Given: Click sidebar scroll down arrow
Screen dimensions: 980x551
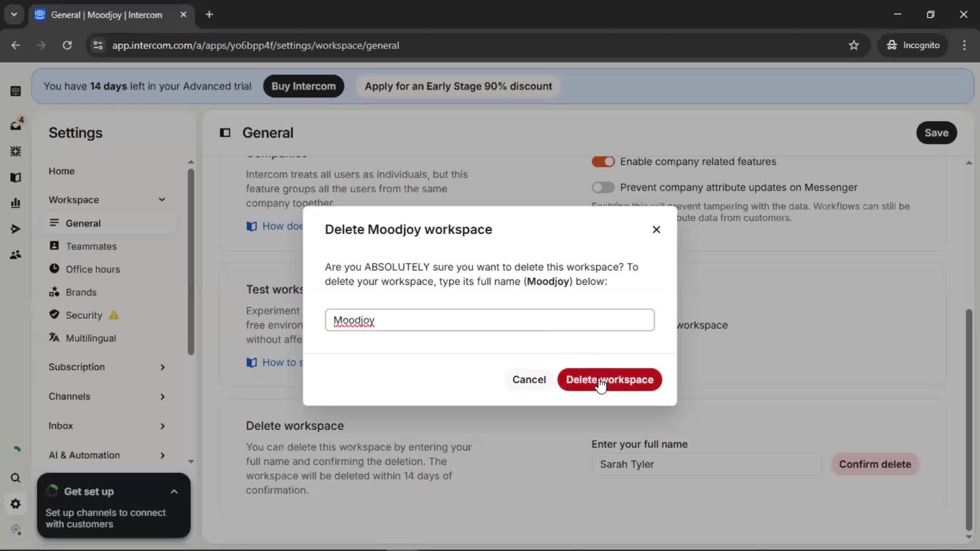Looking at the screenshot, I should coord(191,461).
